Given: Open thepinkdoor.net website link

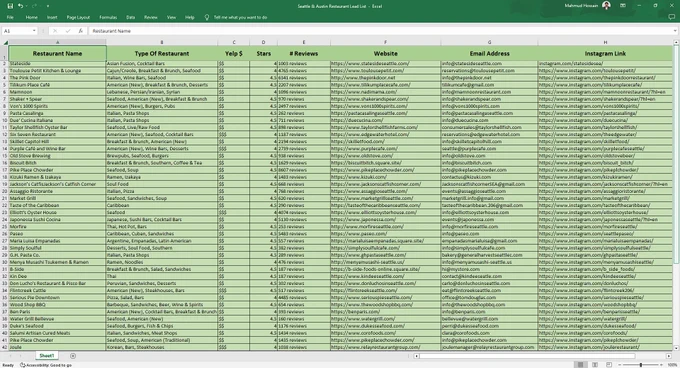Looking at the screenshot, I should click(x=363, y=78).
